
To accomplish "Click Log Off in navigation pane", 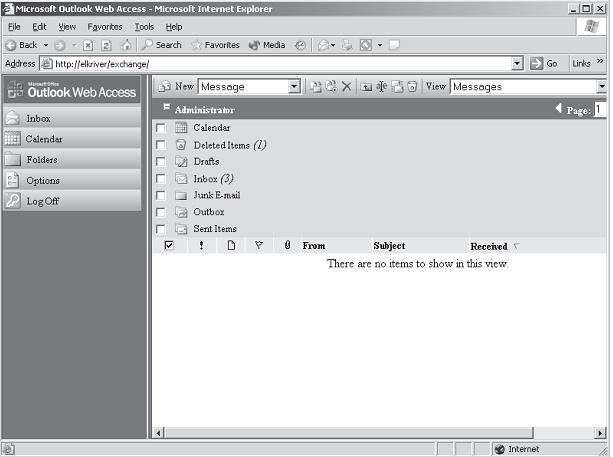I will point(72,201).
